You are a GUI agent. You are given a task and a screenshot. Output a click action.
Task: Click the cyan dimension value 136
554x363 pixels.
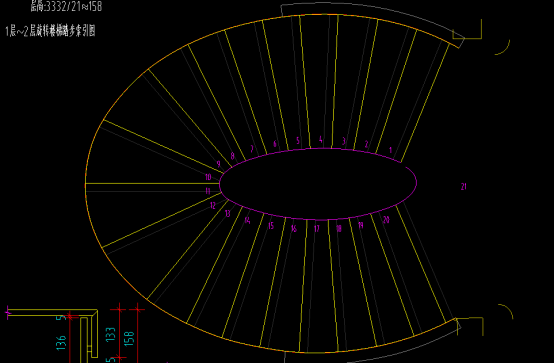61,343
